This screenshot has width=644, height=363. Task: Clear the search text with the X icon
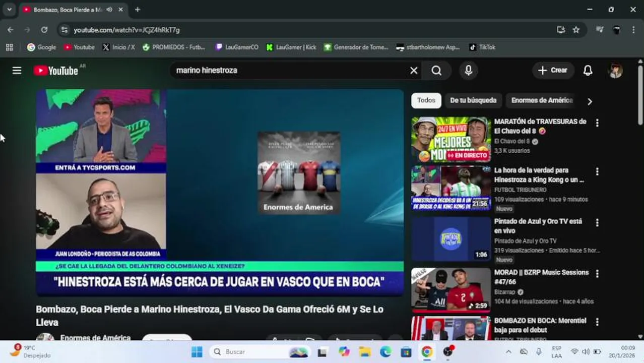tap(414, 71)
